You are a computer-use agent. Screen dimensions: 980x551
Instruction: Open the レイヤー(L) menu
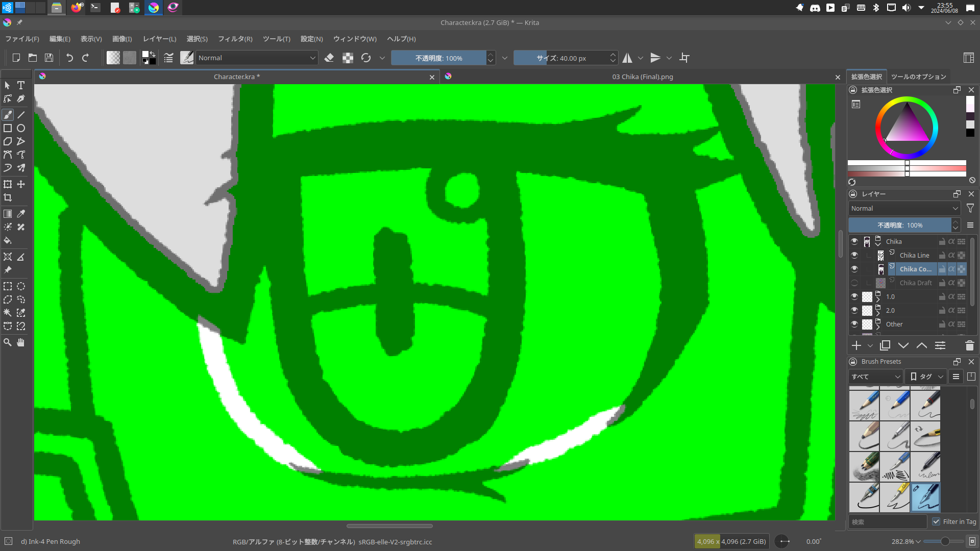pyautogui.click(x=159, y=39)
